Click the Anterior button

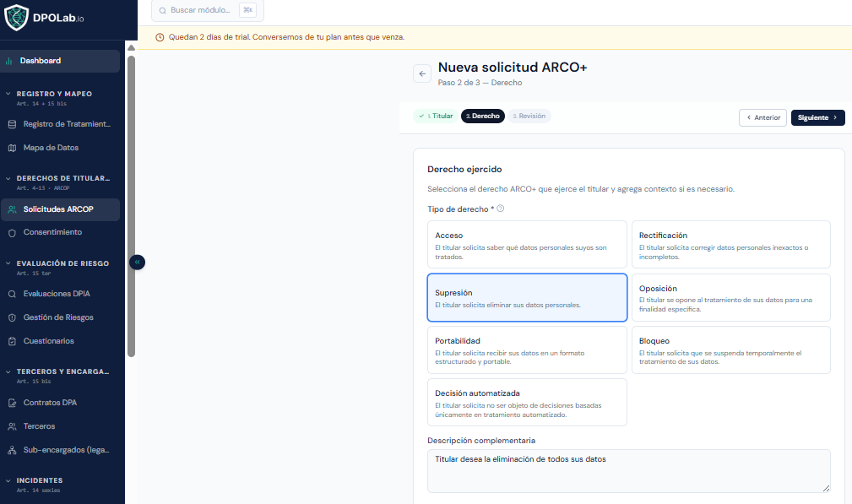tap(762, 118)
